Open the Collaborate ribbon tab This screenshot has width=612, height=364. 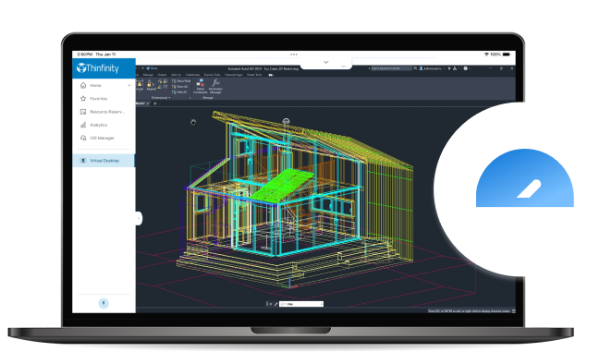point(193,75)
